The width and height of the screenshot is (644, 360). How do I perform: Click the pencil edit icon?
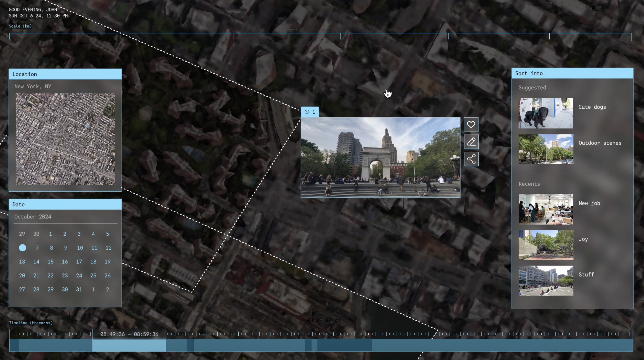[x=471, y=141]
